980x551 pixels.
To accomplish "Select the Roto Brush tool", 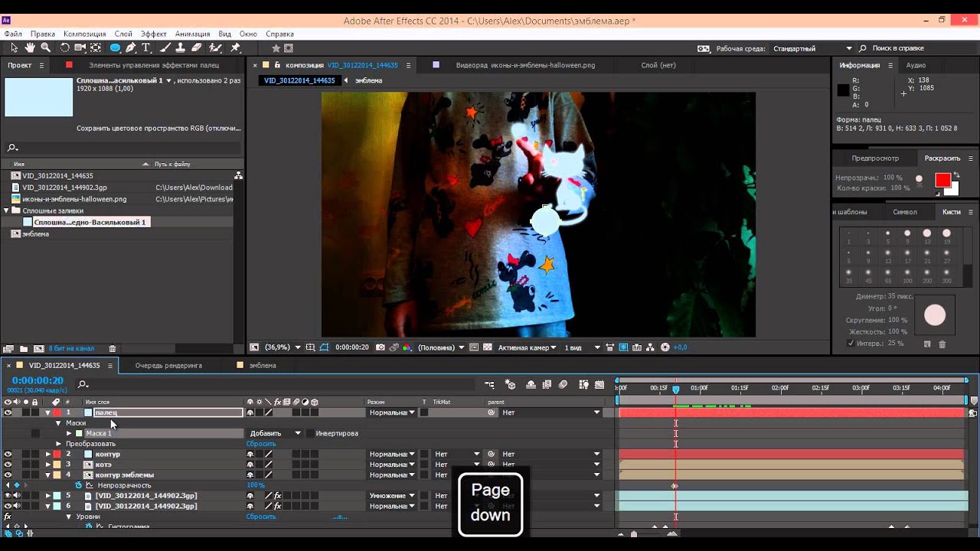I will pyautogui.click(x=216, y=47).
